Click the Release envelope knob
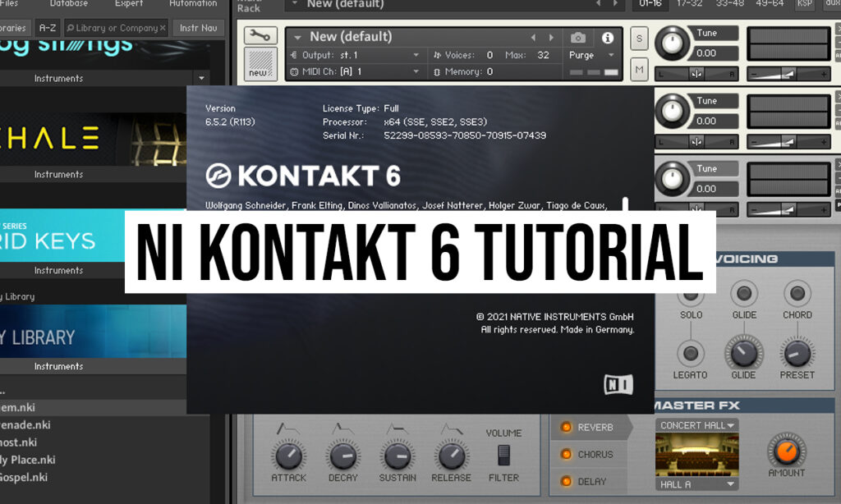This screenshot has width=841, height=504. [451, 456]
